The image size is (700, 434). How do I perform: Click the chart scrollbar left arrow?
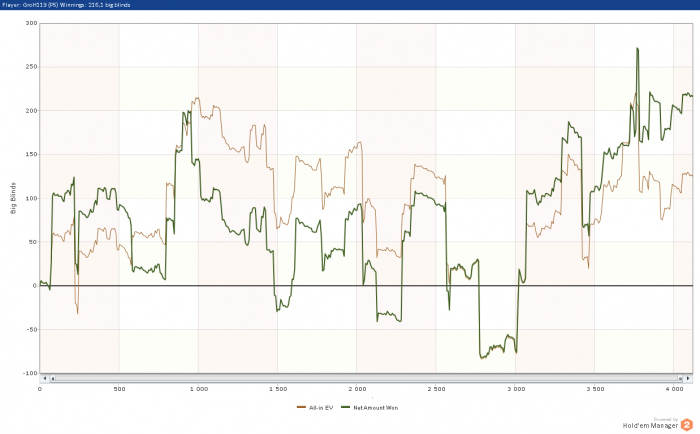[45, 378]
